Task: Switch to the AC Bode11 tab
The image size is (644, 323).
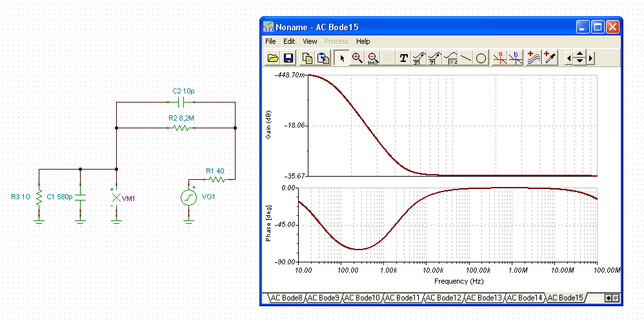Action: click(x=403, y=298)
